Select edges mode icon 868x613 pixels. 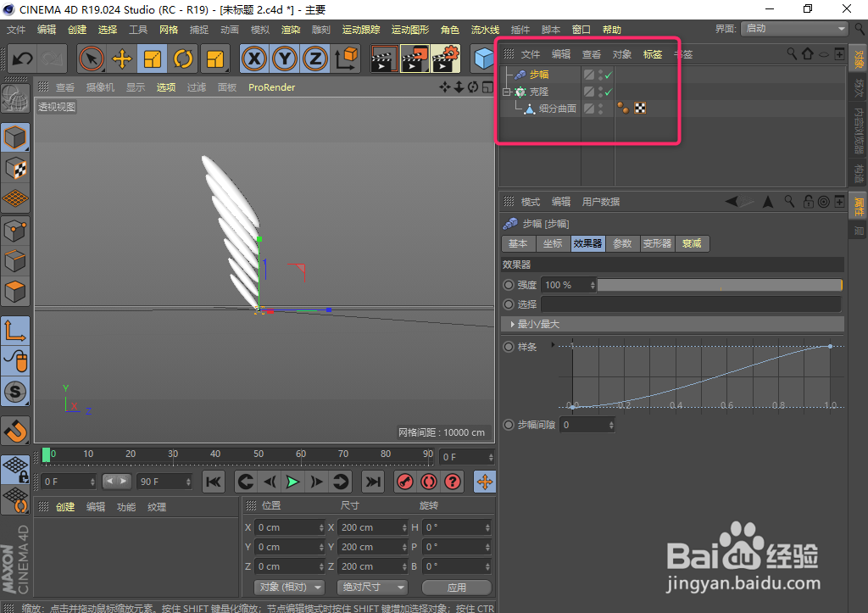pos(15,261)
